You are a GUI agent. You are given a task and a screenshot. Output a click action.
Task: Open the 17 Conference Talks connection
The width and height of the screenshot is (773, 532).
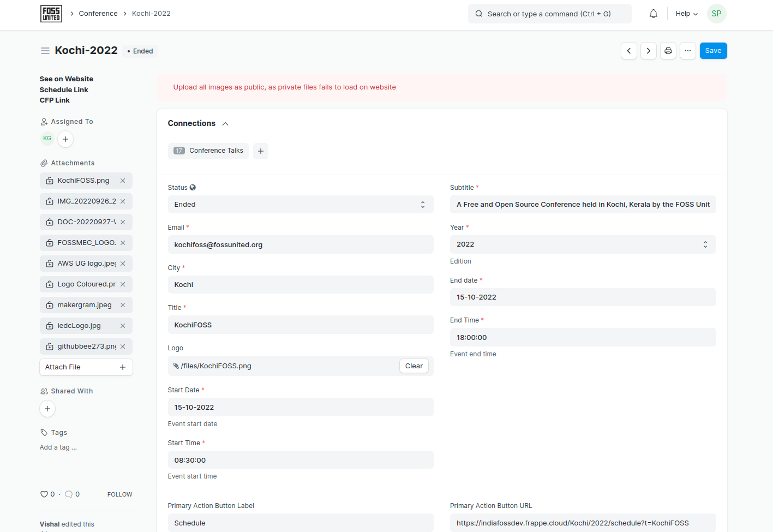208,151
